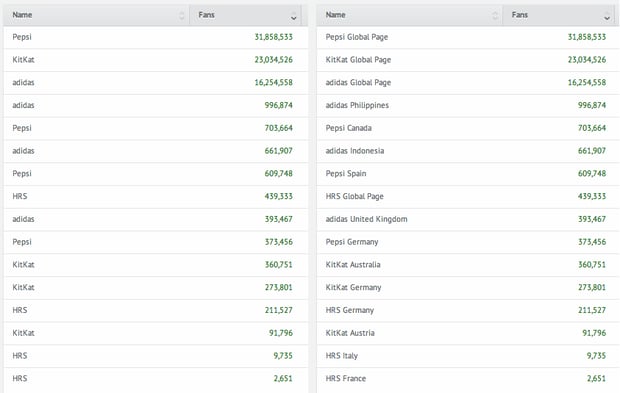Select 'KitKat Global Page' row name

[x=358, y=60]
